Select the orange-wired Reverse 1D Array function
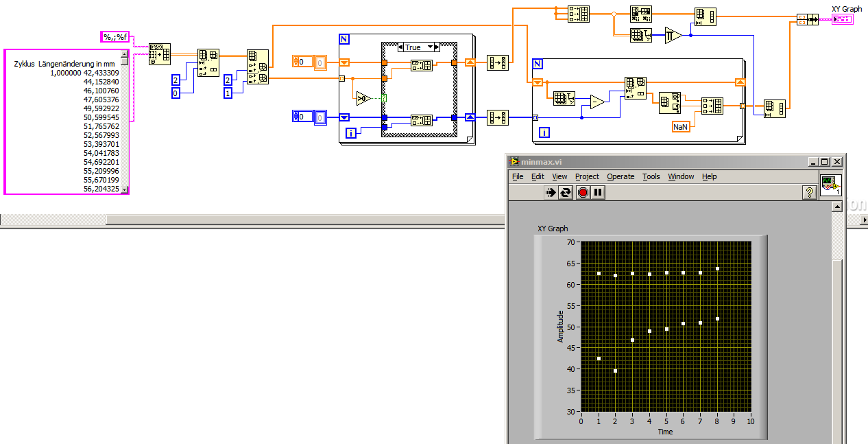This screenshot has height=444, width=868. coord(498,63)
